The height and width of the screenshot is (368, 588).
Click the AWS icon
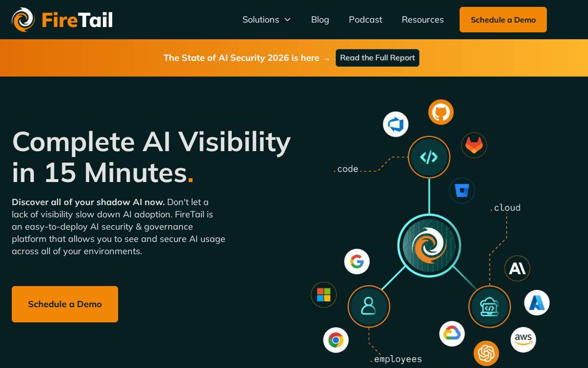click(523, 340)
